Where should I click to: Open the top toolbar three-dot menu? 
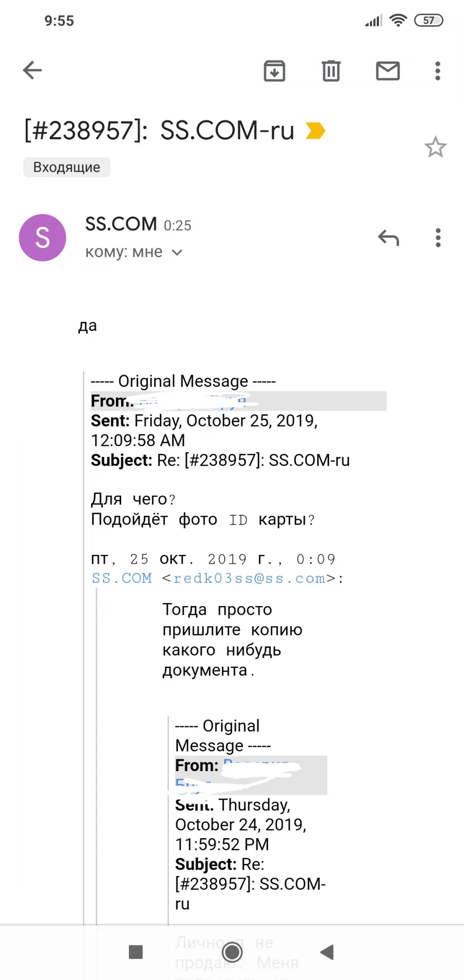[x=438, y=71]
